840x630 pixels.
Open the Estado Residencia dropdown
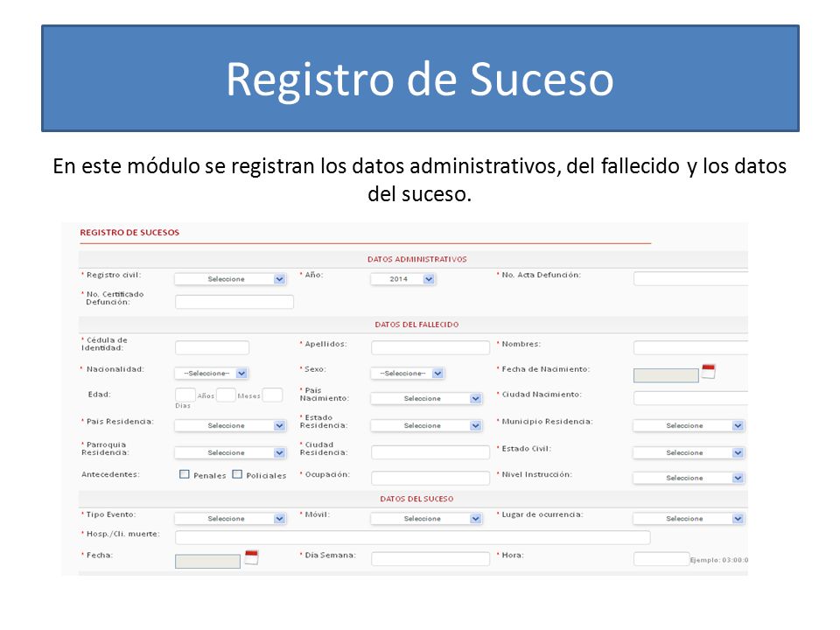(x=426, y=425)
